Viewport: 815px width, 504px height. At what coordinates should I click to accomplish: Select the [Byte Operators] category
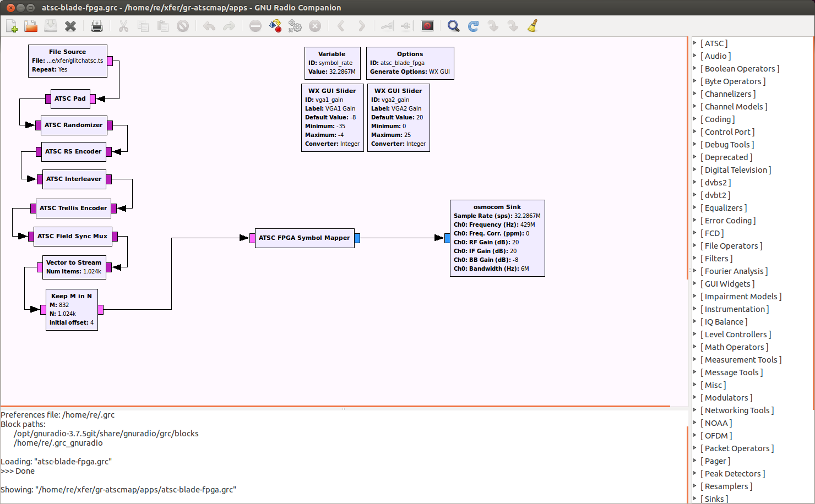click(x=733, y=81)
